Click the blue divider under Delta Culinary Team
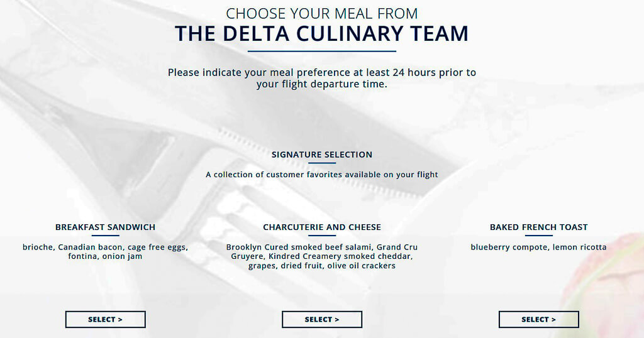The width and height of the screenshot is (644, 338). [x=322, y=52]
